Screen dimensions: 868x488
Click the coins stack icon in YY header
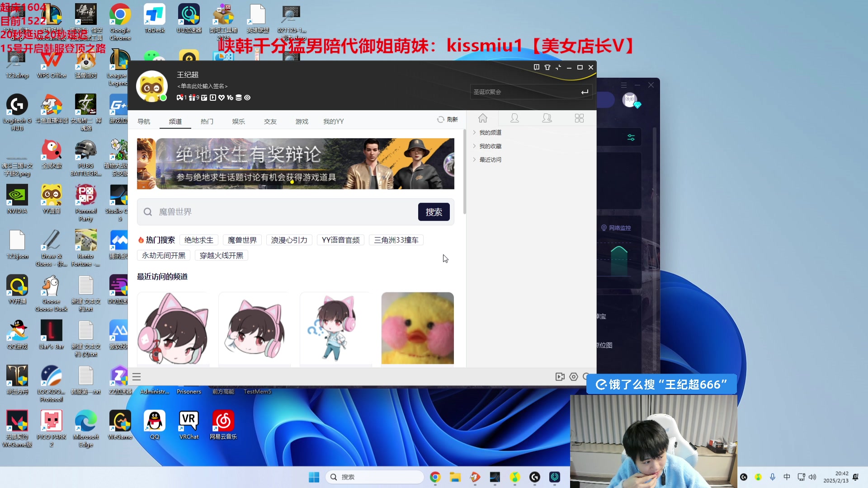pos(239,98)
